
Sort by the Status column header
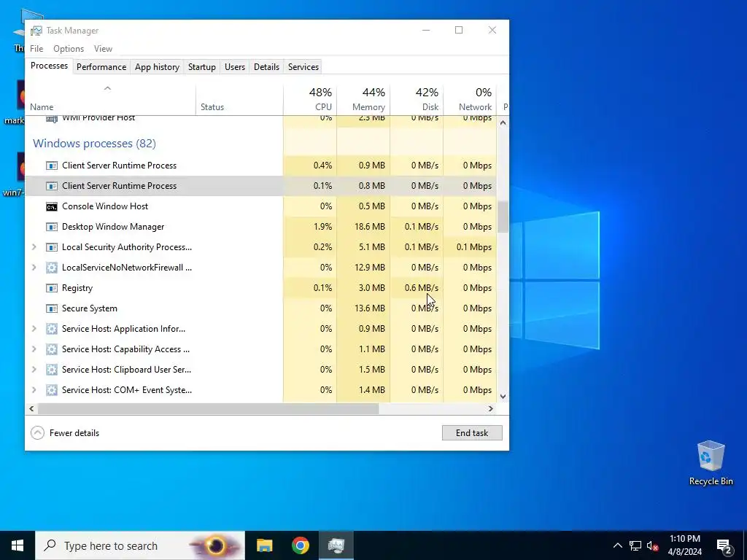point(239,100)
